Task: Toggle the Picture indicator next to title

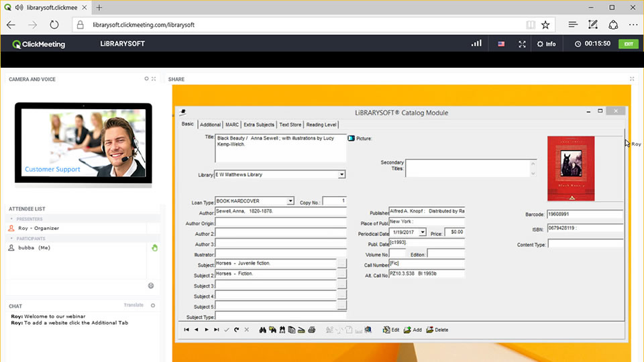Action: pos(351,139)
